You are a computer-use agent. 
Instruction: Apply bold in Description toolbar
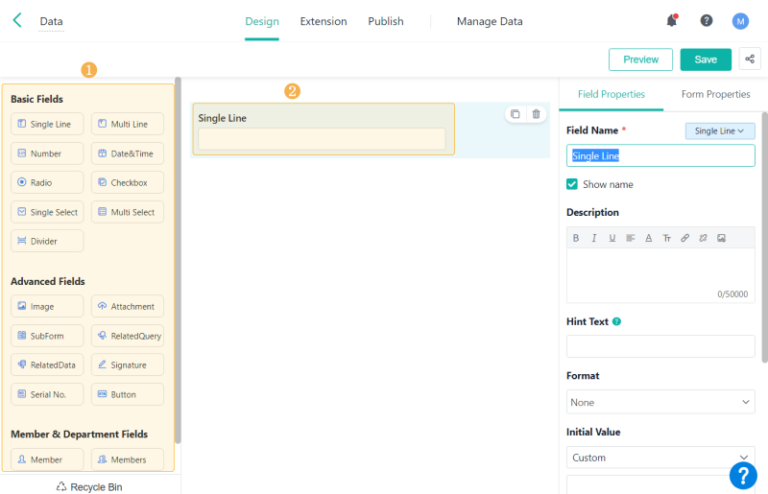pos(576,238)
